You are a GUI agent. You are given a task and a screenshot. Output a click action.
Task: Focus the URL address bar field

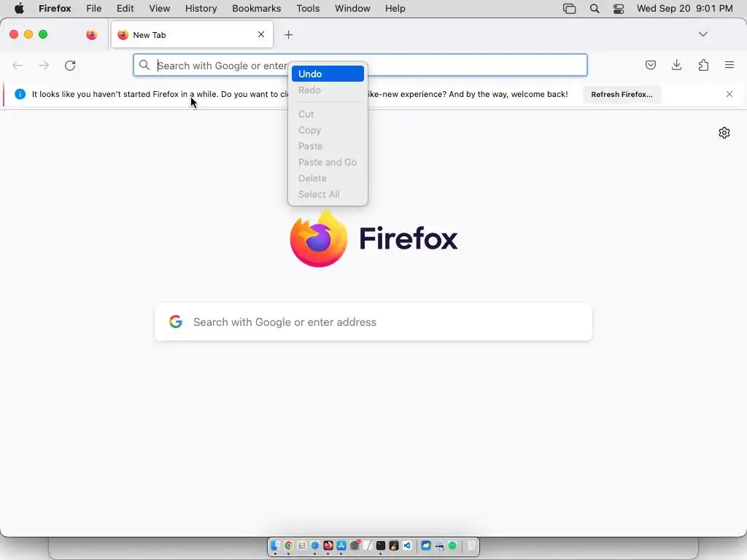[360, 65]
